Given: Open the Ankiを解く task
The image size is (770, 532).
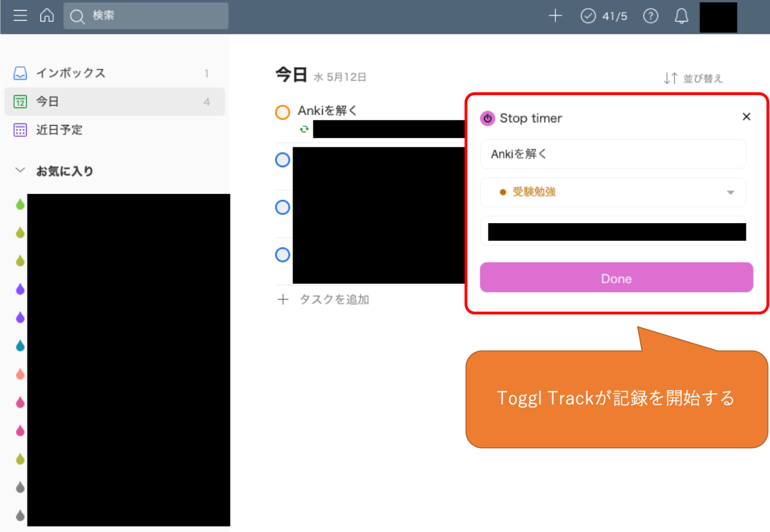Looking at the screenshot, I should coord(328,110).
